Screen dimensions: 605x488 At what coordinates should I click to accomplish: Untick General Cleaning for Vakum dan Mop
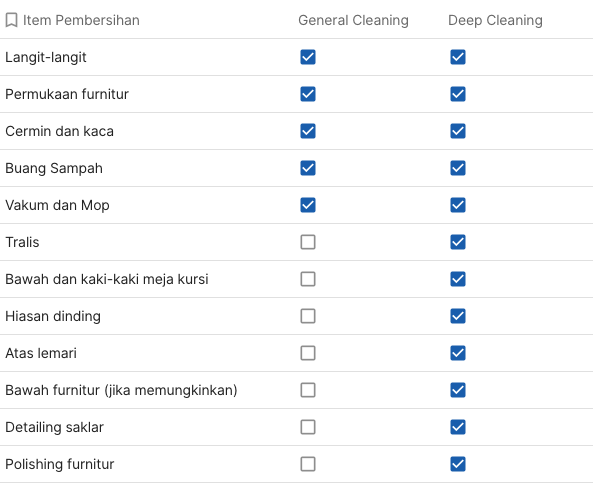(308, 205)
